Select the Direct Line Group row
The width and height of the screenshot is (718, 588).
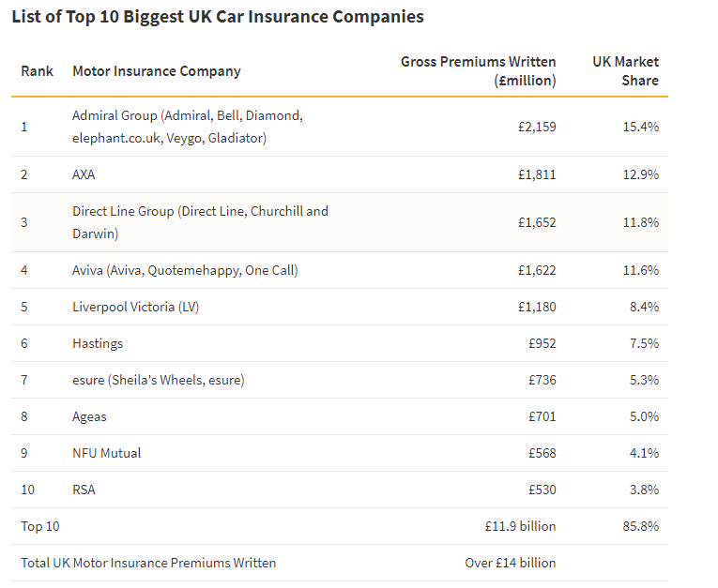pos(340,222)
